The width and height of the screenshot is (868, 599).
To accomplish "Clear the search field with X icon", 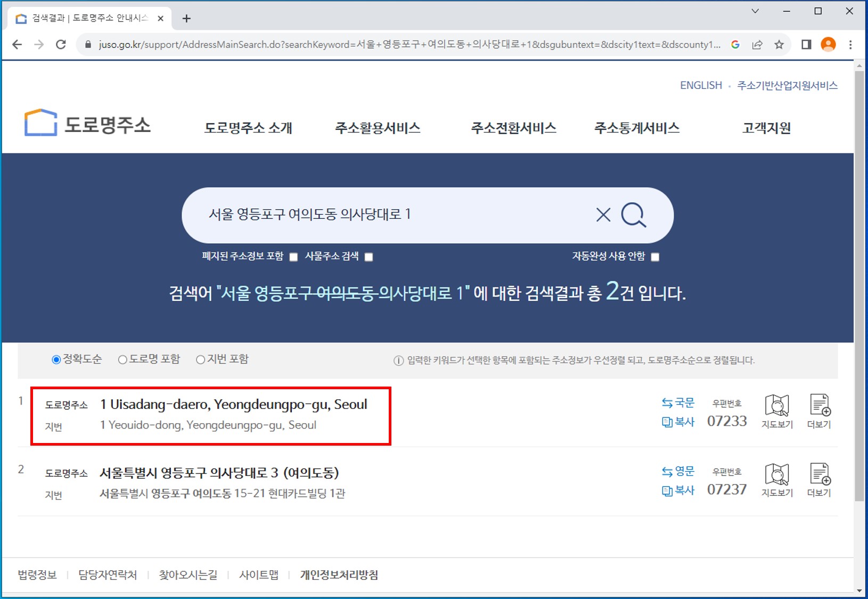I will (x=603, y=215).
